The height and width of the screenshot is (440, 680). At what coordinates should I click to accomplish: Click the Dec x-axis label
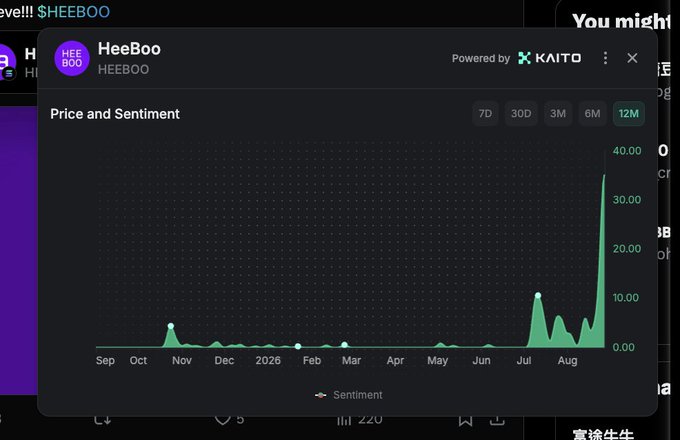(224, 360)
